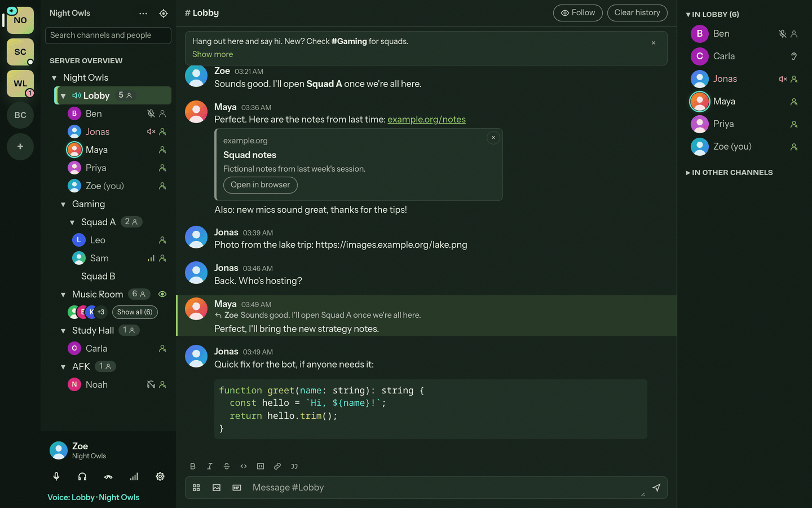812x508 pixels.
Task: Collapse the Night Owls server tree
Action: (54, 78)
